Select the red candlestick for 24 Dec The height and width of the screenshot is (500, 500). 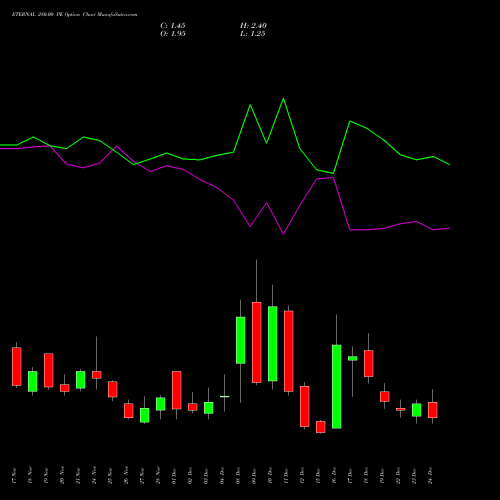pyautogui.click(x=433, y=410)
